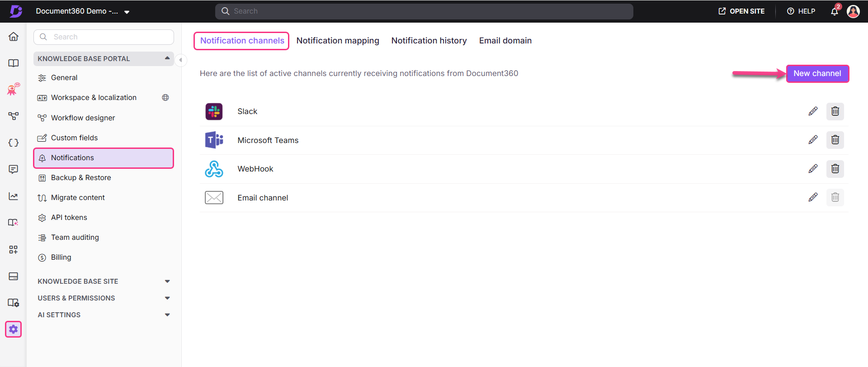Viewport: 868px width, 367px height.
Task: Switch to Notification history tab
Action: 429,41
